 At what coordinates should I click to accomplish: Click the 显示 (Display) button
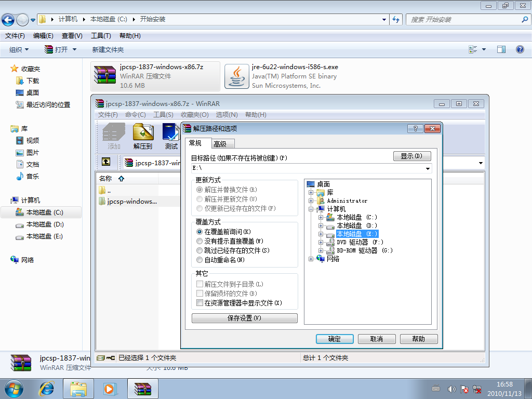tap(412, 156)
